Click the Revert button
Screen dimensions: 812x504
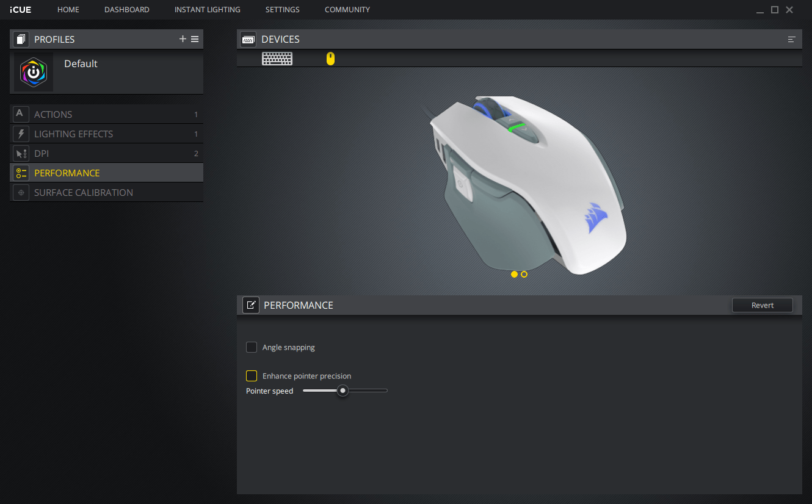pyautogui.click(x=762, y=305)
